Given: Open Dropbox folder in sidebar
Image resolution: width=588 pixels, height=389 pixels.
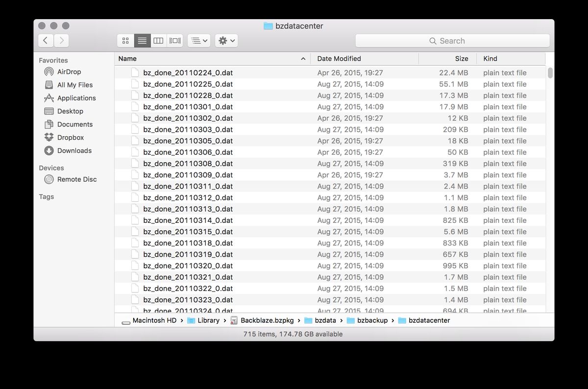Looking at the screenshot, I should [x=70, y=138].
